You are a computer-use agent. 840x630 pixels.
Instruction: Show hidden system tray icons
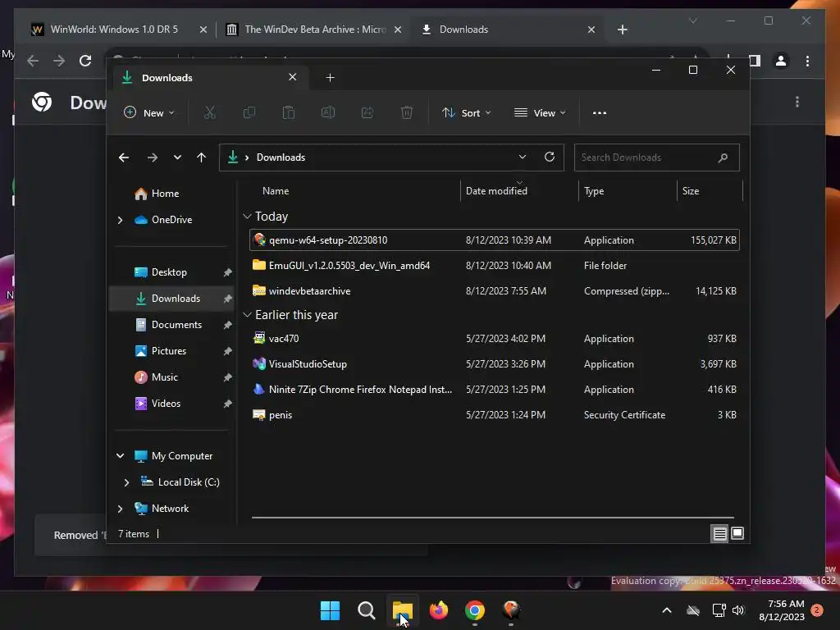click(667, 610)
